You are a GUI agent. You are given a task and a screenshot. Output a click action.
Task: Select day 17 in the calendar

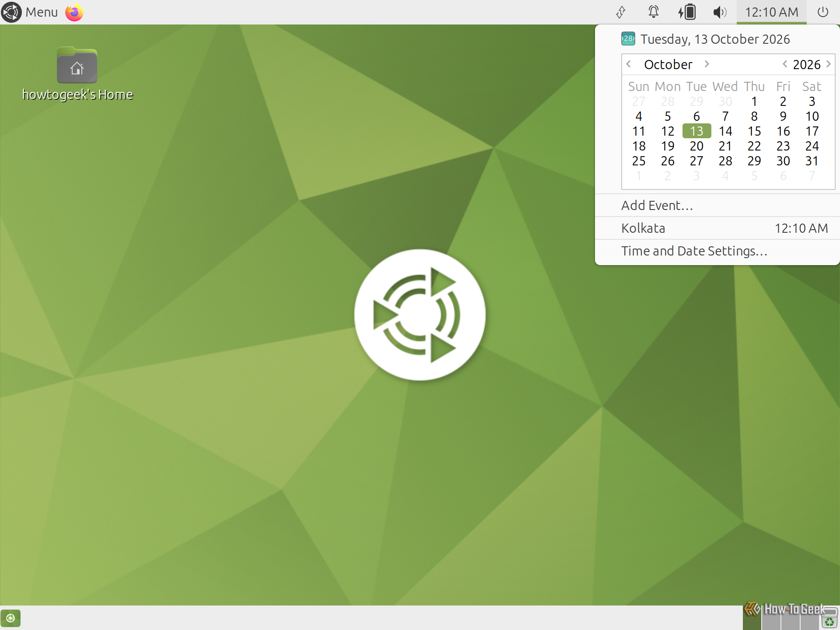pos(812,131)
